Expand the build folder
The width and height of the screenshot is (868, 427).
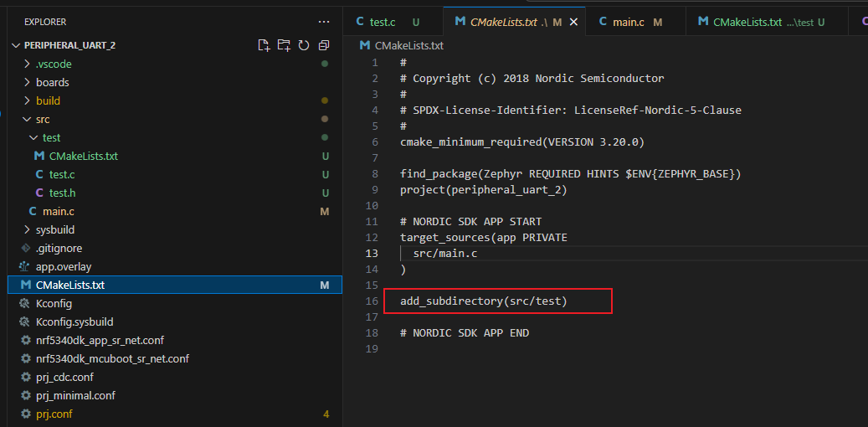click(28, 100)
